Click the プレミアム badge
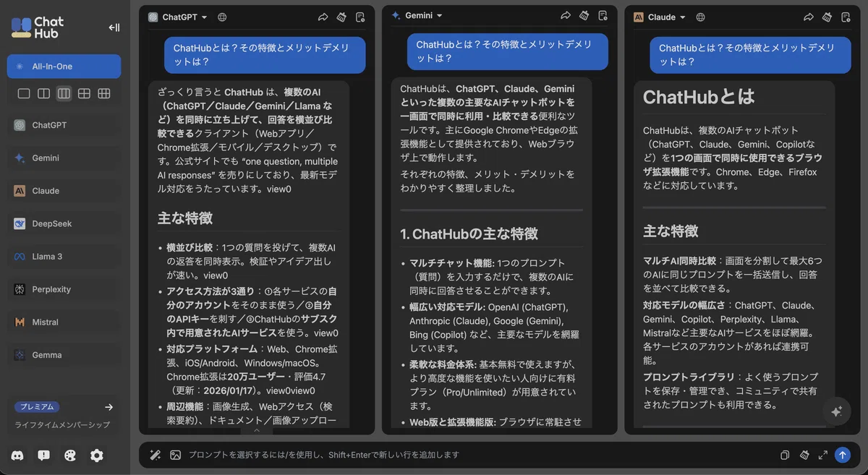 37,407
